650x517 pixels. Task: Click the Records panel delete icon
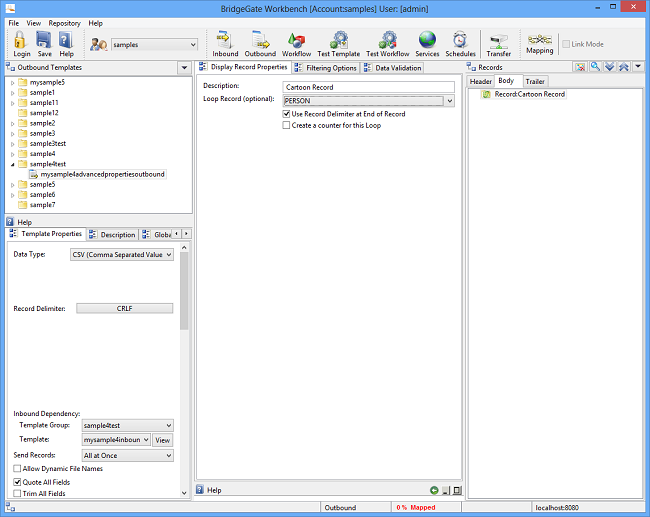580,67
